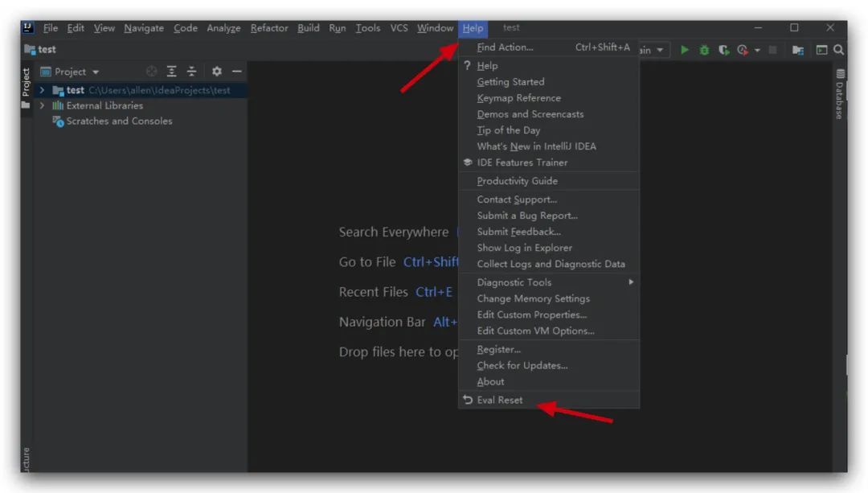Run with Coverage icon in toolbar
This screenshot has width=868, height=493.
point(723,50)
